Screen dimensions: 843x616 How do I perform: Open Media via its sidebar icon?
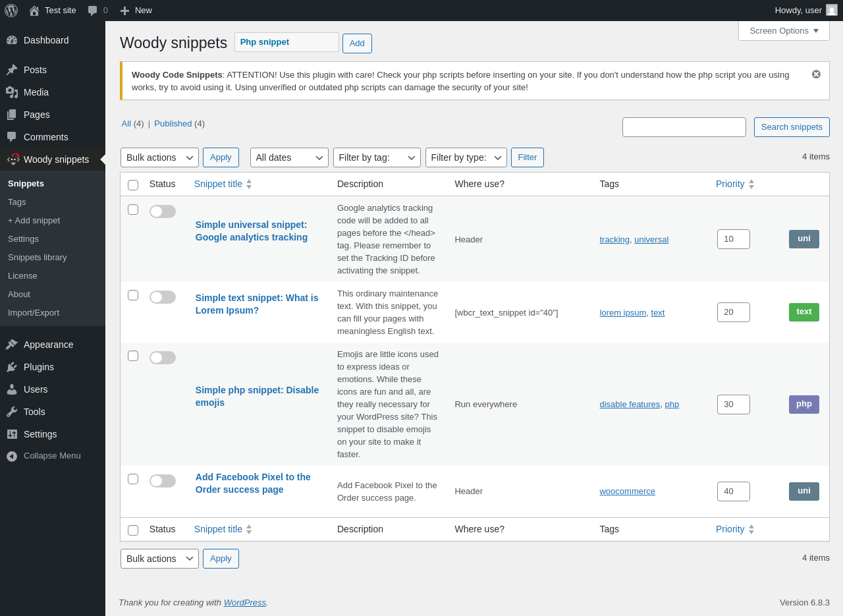coord(12,92)
